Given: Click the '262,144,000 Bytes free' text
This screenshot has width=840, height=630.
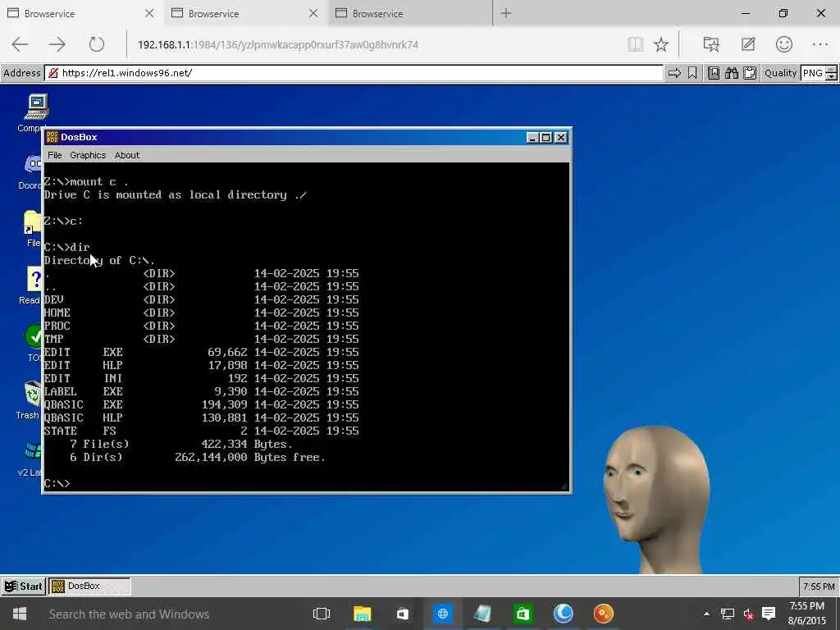Looking at the screenshot, I should [x=250, y=458].
